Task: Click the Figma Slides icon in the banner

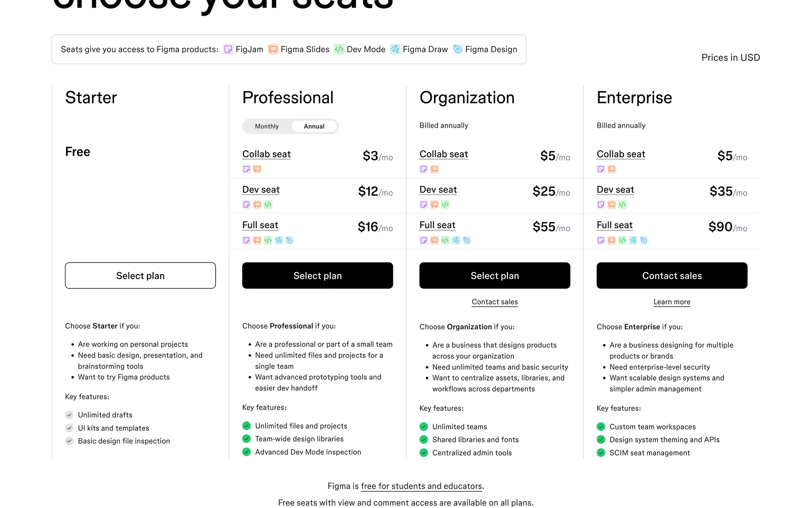Action: (x=273, y=50)
